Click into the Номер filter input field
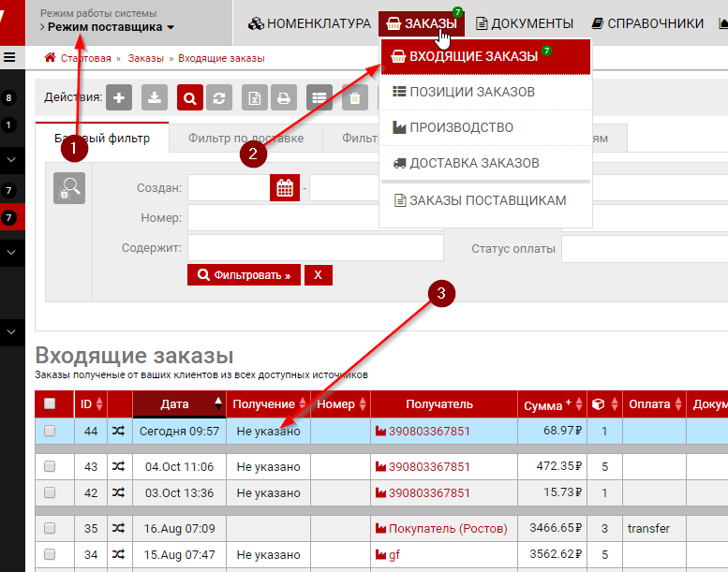The height and width of the screenshot is (572, 728). tap(315, 218)
